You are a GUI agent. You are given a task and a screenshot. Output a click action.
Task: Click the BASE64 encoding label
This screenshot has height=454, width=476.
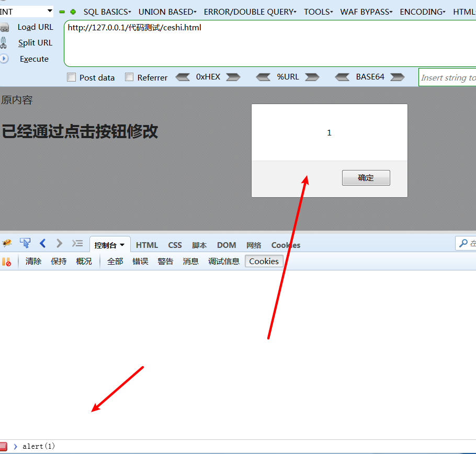click(x=370, y=77)
